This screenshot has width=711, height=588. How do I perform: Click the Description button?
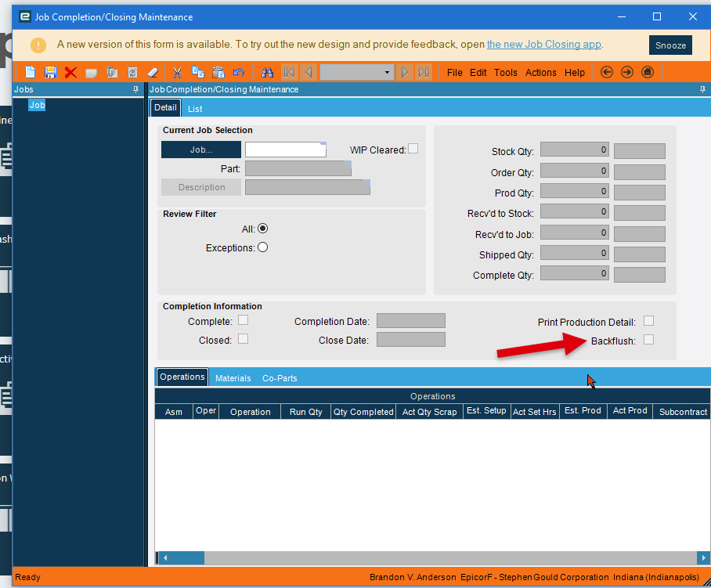tap(201, 187)
